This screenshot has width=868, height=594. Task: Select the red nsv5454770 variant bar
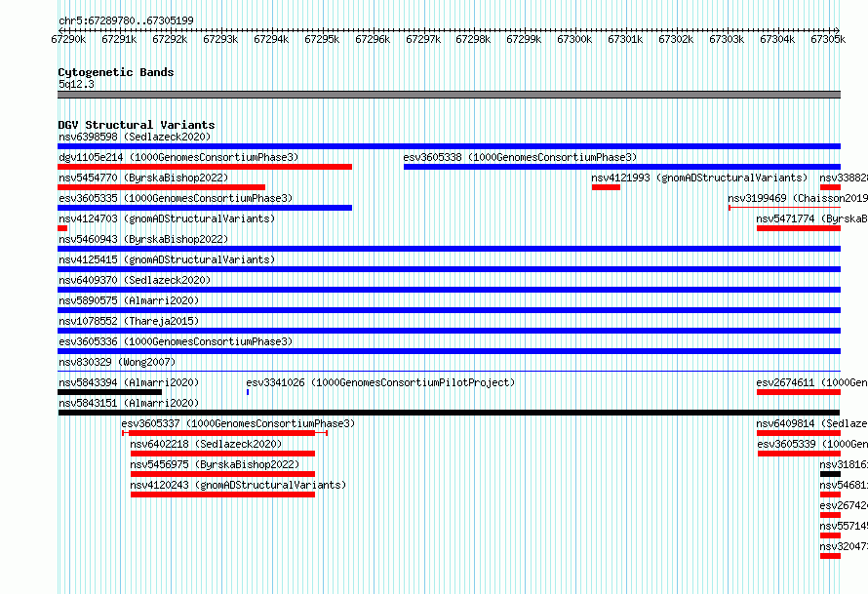[162, 187]
